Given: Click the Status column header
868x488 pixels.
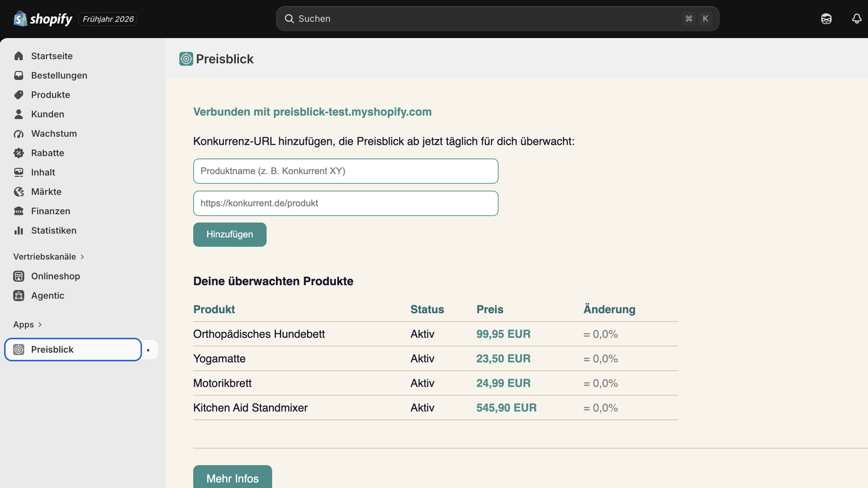Looking at the screenshot, I should (x=427, y=309).
